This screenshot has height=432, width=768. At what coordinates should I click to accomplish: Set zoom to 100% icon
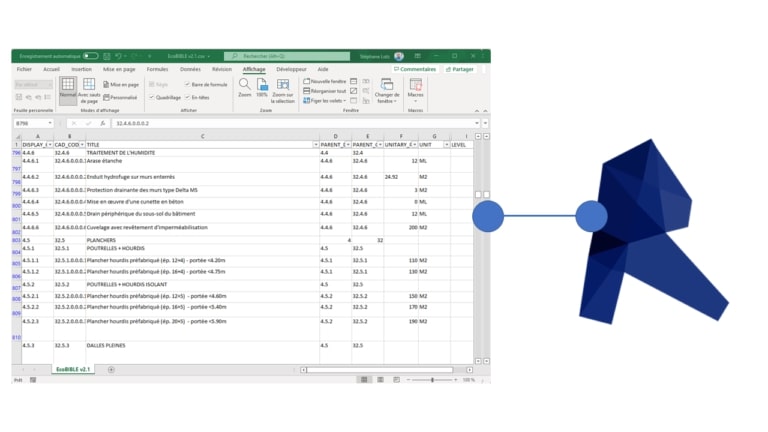(x=261, y=85)
